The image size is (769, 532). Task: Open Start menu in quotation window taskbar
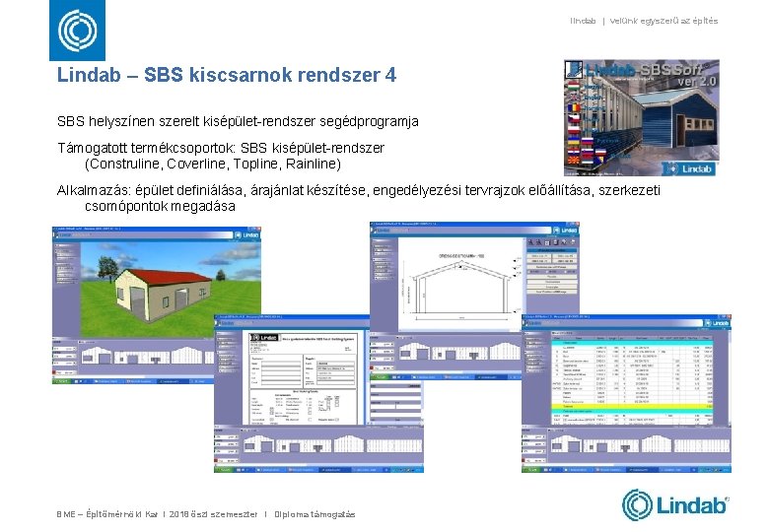224,470
